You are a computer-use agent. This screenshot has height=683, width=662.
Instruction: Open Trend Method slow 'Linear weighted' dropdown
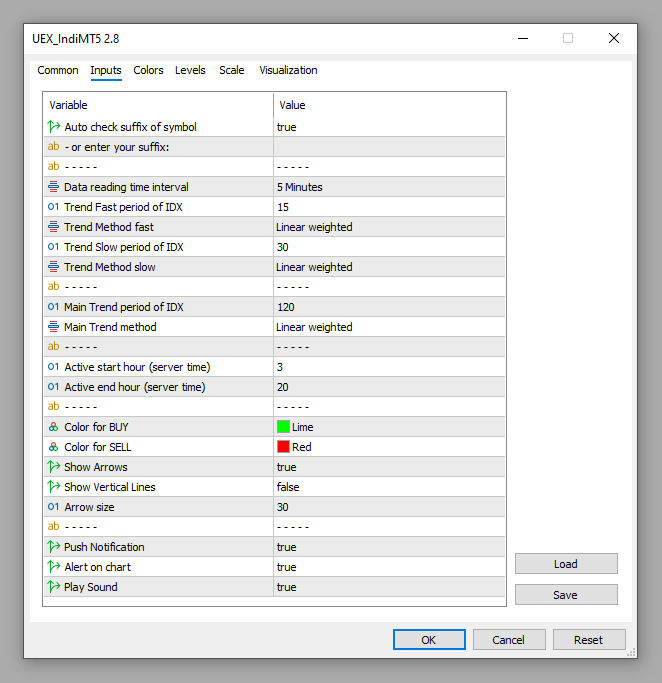(388, 267)
